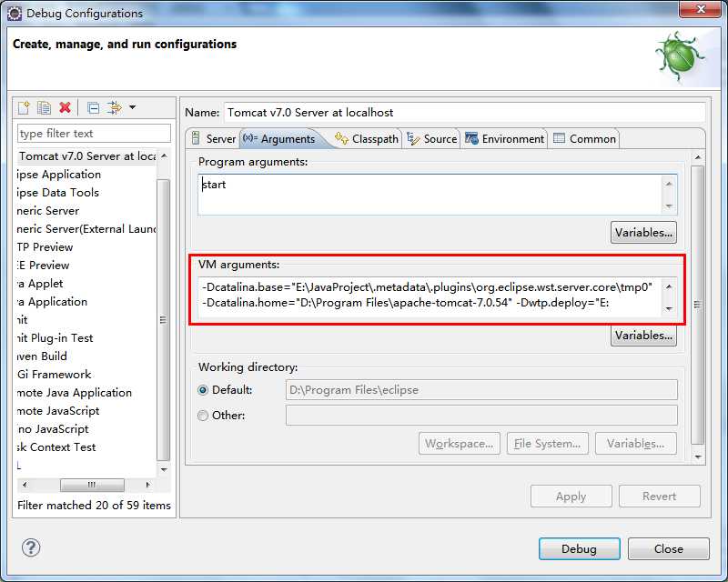Screen dimensions: 728x582
Task: Click the Revert button
Action: 659,497
